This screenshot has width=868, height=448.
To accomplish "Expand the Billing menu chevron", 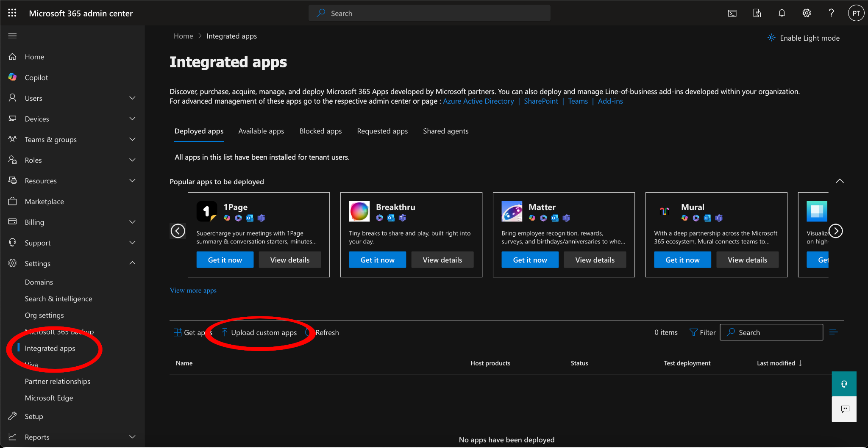I will (x=132, y=222).
